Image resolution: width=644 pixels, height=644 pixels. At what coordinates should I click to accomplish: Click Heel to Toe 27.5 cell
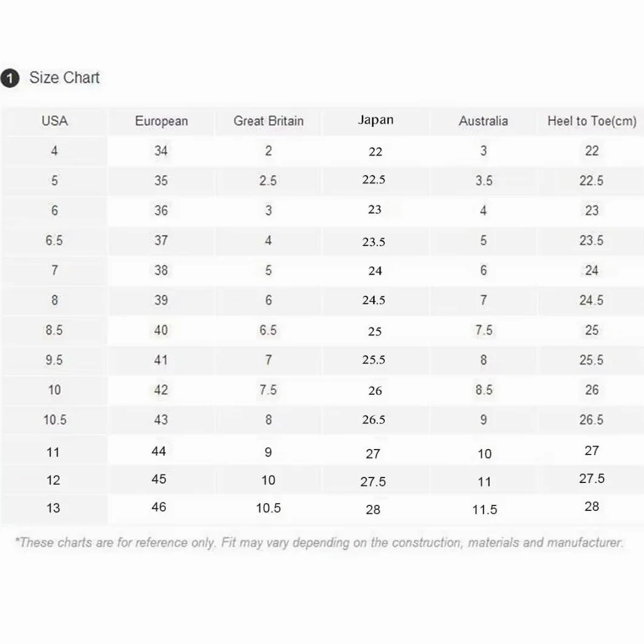click(x=592, y=479)
